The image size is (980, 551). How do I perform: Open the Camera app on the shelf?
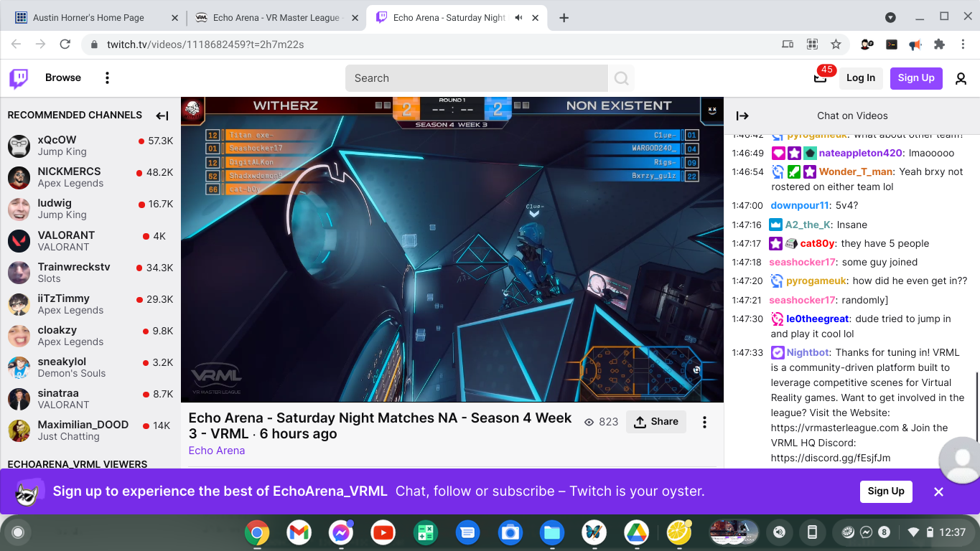[510, 532]
